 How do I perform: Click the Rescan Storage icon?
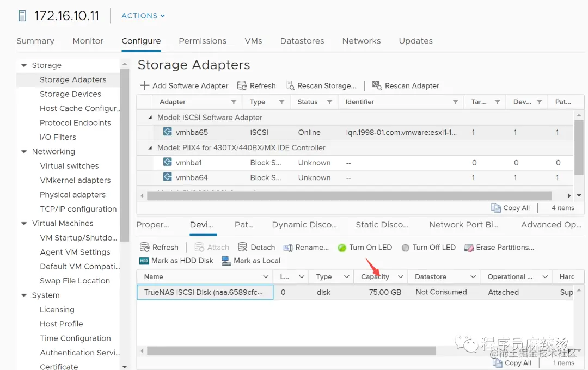click(290, 85)
